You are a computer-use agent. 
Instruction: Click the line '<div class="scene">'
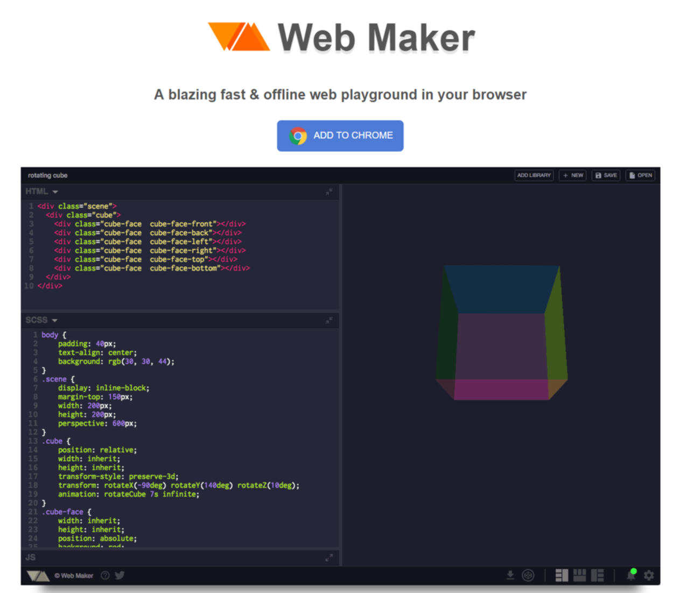click(x=77, y=206)
